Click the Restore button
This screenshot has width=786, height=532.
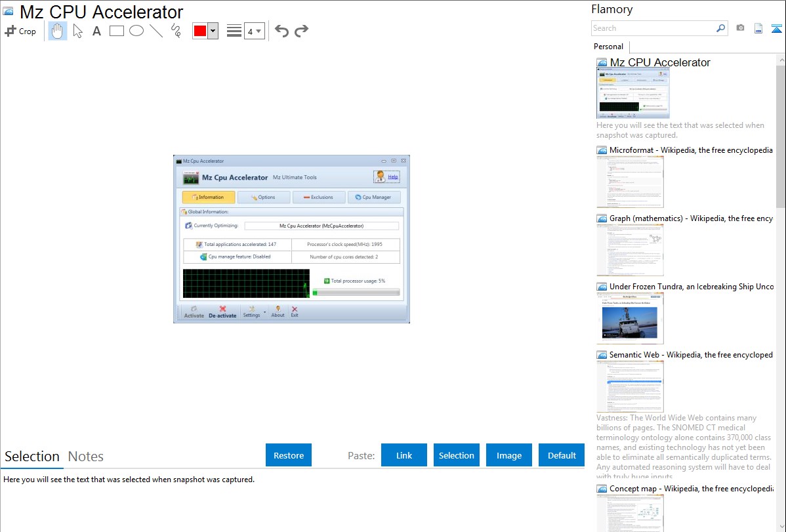289,455
